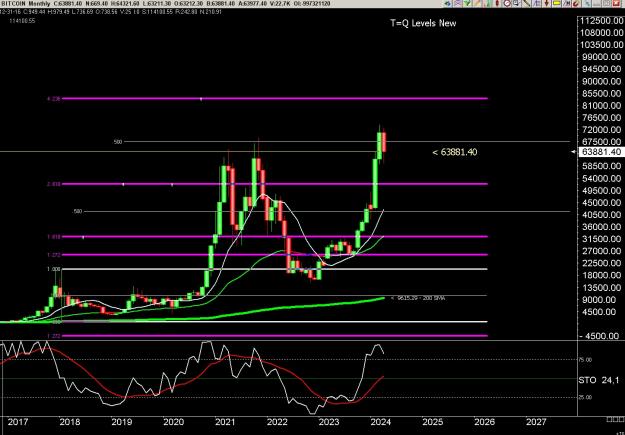Click the zigzag wave toolbar icon
Viewport: 625px width, 435px height.
point(566,4)
